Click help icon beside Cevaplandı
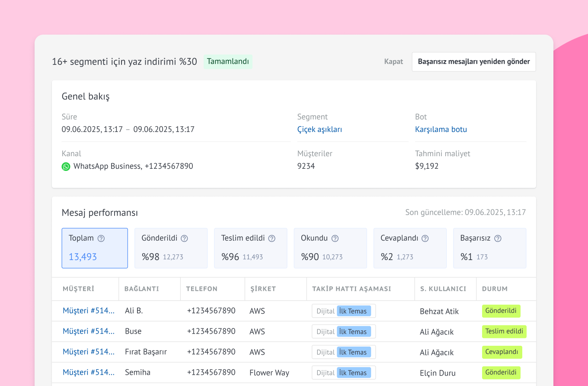Screen dimensions: 588x386 pos(425,238)
